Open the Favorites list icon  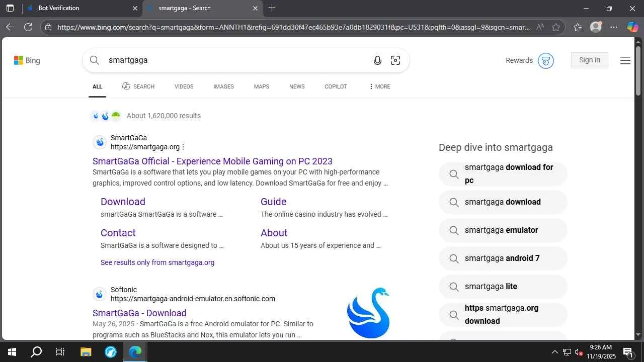click(x=578, y=27)
